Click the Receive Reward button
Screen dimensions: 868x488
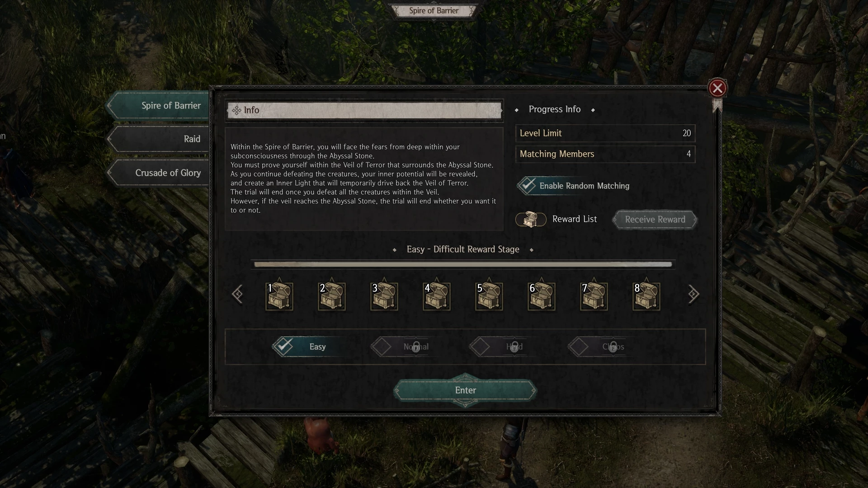[x=655, y=220]
